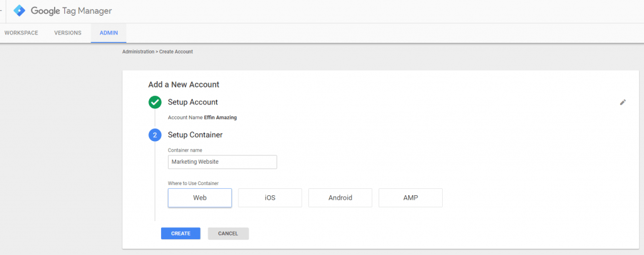Click the Effin Amazing account name
The width and height of the screenshot is (644, 255).
(220, 118)
